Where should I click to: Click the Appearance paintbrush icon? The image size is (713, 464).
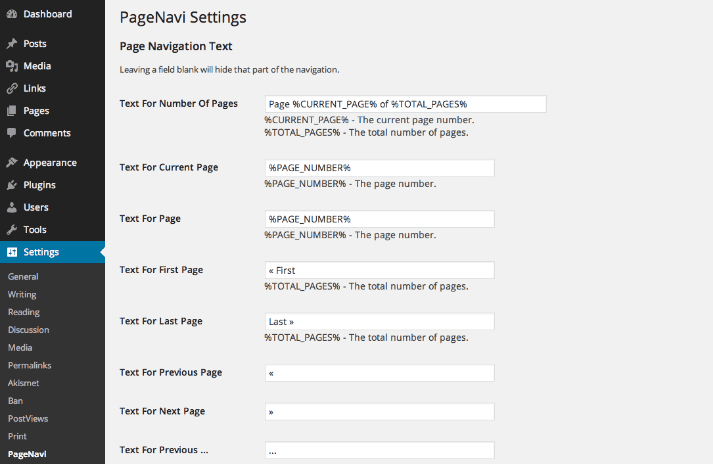12,162
